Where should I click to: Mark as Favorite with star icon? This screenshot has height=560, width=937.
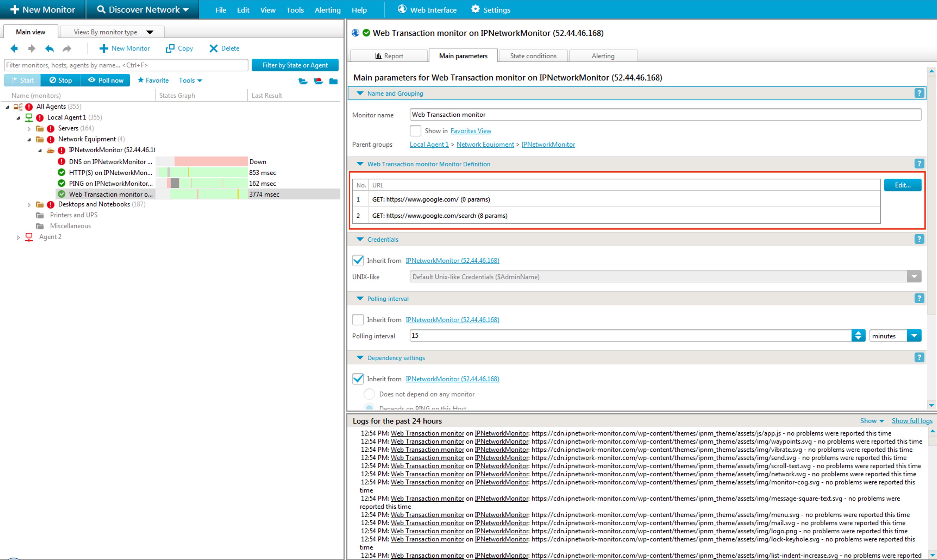coord(153,80)
